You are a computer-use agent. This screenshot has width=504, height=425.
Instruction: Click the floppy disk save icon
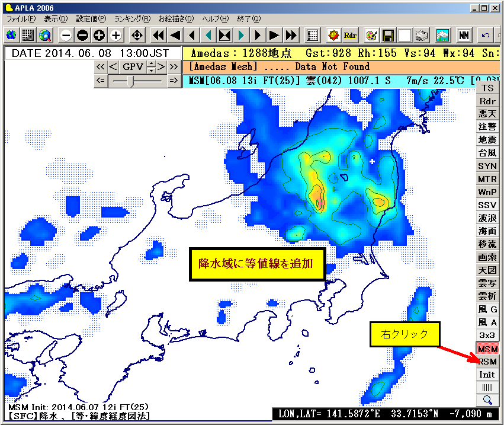tap(389, 34)
